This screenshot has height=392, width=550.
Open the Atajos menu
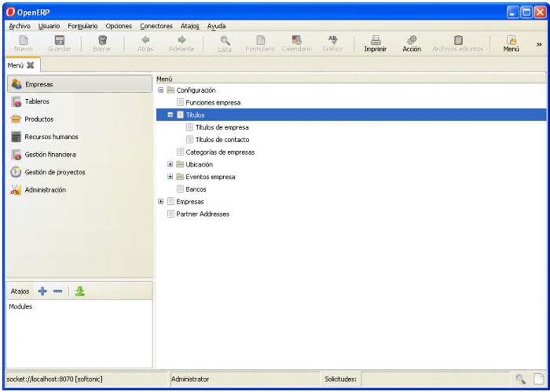(190, 26)
